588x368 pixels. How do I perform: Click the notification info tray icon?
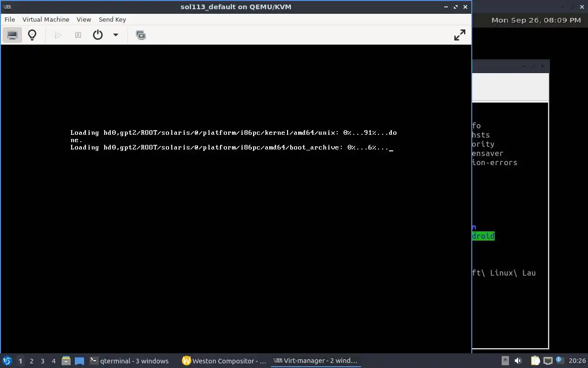tap(560, 361)
